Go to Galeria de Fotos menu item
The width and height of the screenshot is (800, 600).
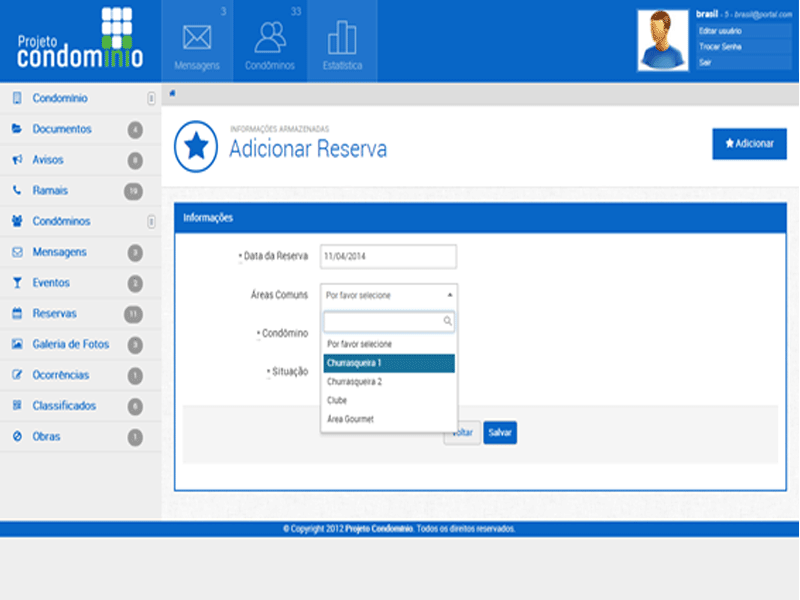[70, 344]
